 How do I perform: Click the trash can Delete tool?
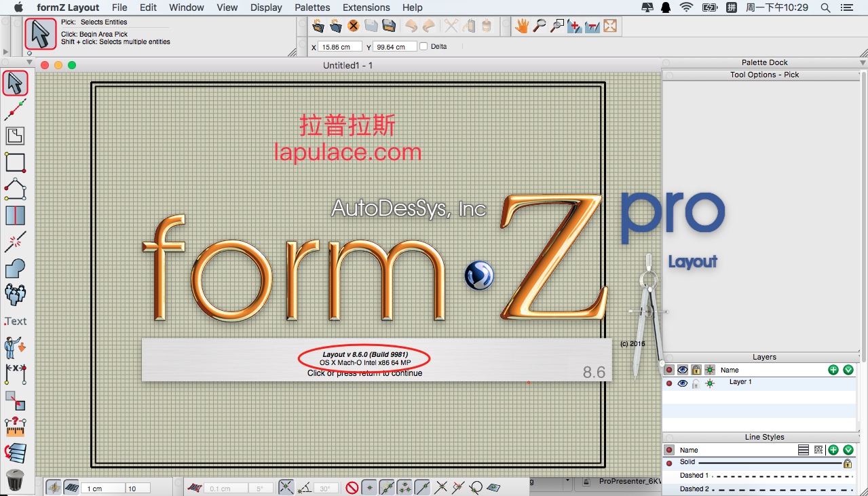click(15, 480)
